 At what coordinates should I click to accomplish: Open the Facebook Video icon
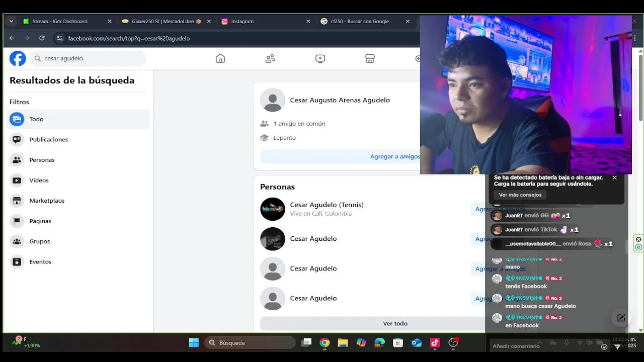(320, 58)
